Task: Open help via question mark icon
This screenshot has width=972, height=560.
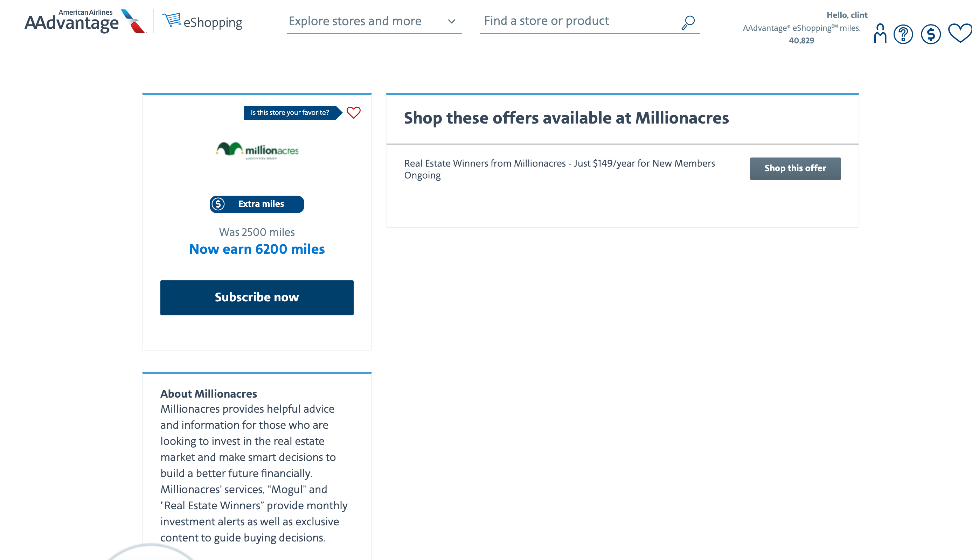Action: click(903, 34)
